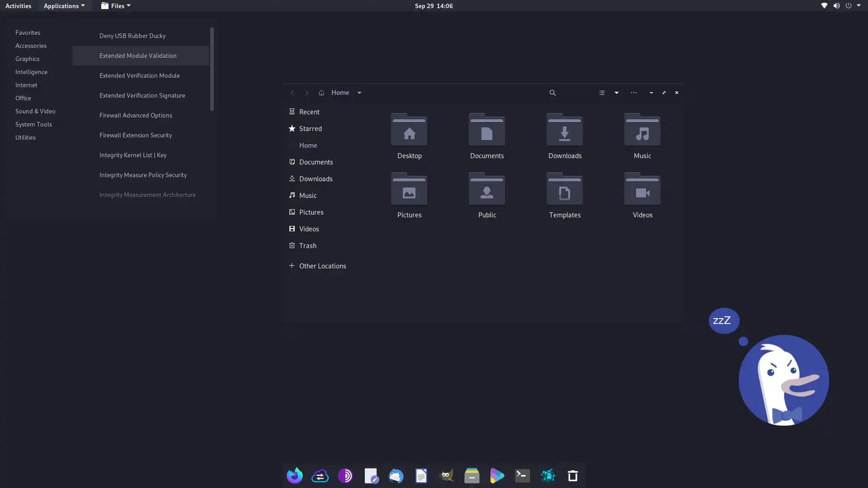The width and height of the screenshot is (868, 488).
Task: Open the terminal emulator icon in dock
Action: (x=522, y=475)
